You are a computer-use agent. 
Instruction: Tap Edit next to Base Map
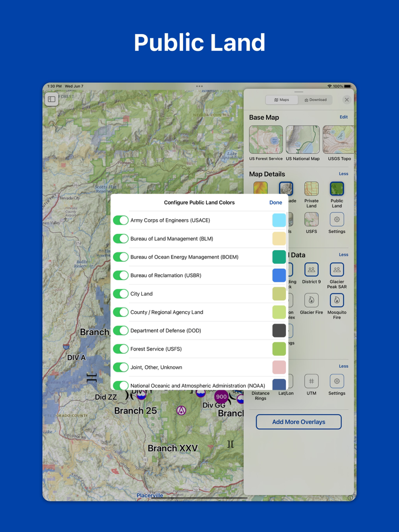[x=344, y=117]
